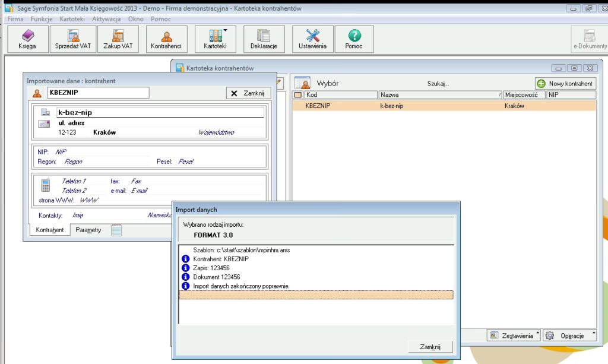Viewport: 608px width, 364px height.
Task: Open the Funkcje menu
Action: click(x=42, y=19)
